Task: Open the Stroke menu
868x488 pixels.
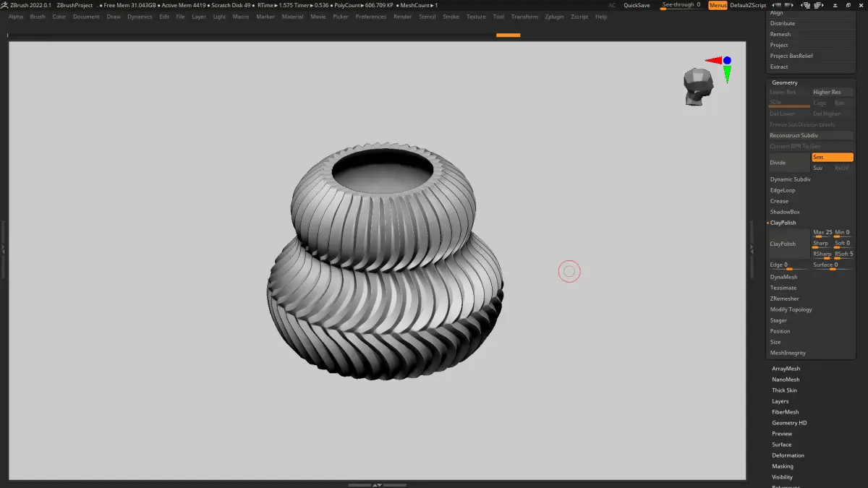Action: click(451, 17)
